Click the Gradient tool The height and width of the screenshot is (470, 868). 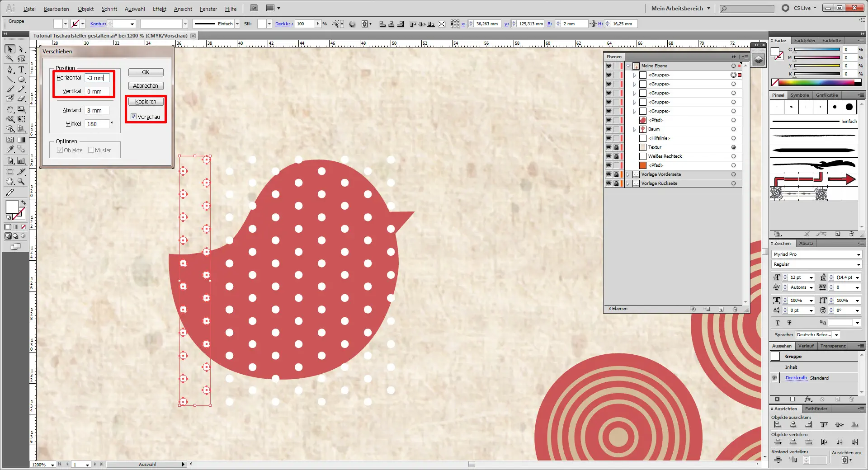[x=21, y=140]
